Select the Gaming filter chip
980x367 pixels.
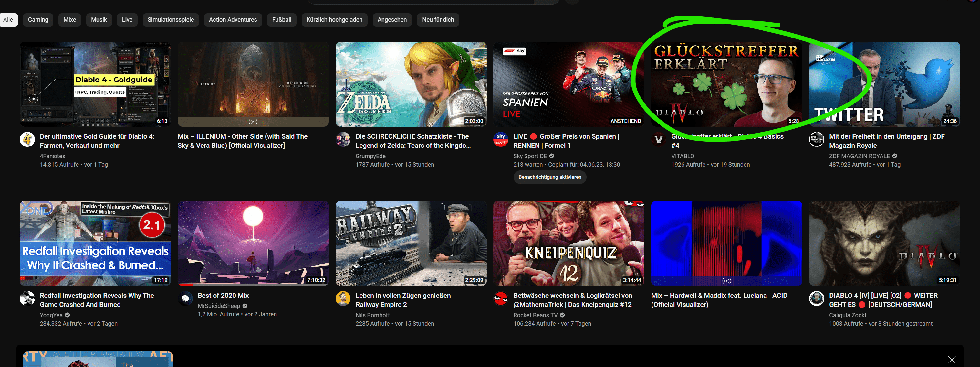click(x=38, y=20)
